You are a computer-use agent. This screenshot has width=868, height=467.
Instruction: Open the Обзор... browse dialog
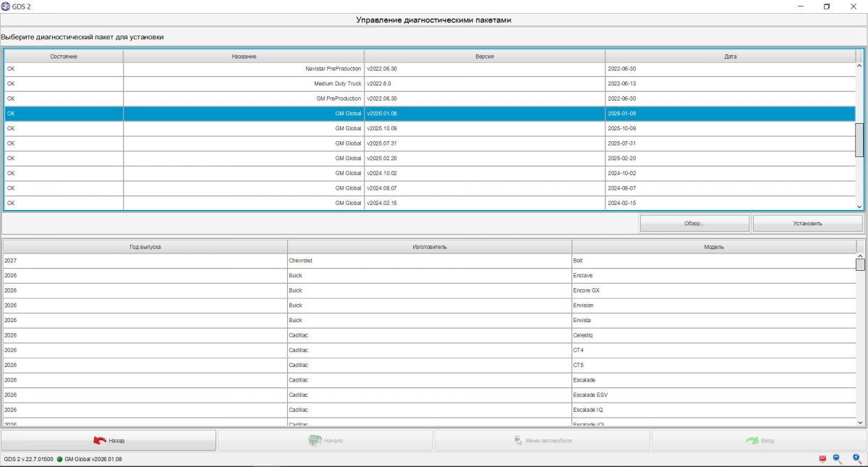click(x=694, y=224)
